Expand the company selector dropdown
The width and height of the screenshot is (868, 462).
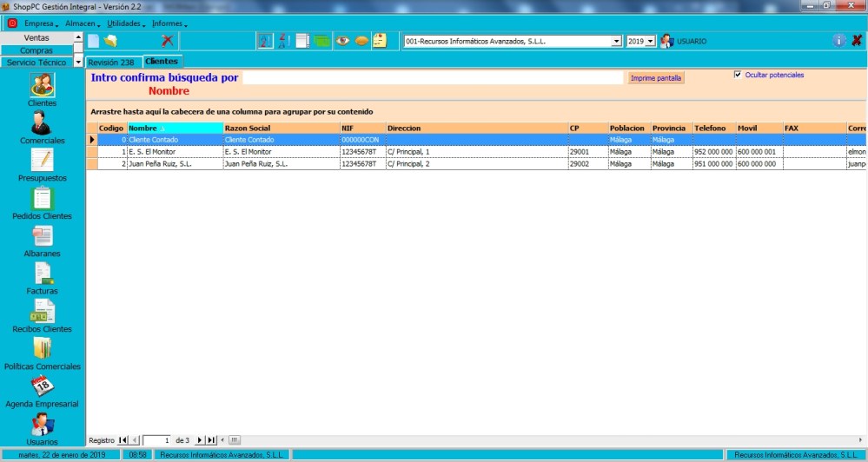click(x=617, y=41)
